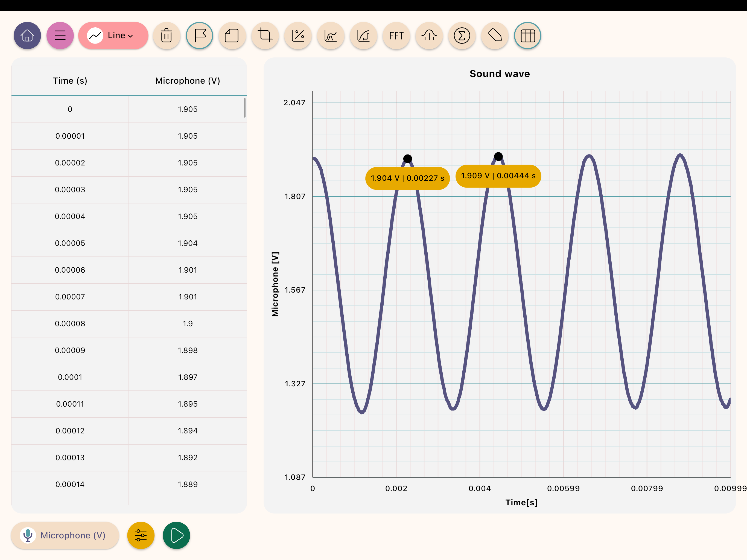
Task: Click the 1.087 y-axis minimum value
Action: [294, 477]
